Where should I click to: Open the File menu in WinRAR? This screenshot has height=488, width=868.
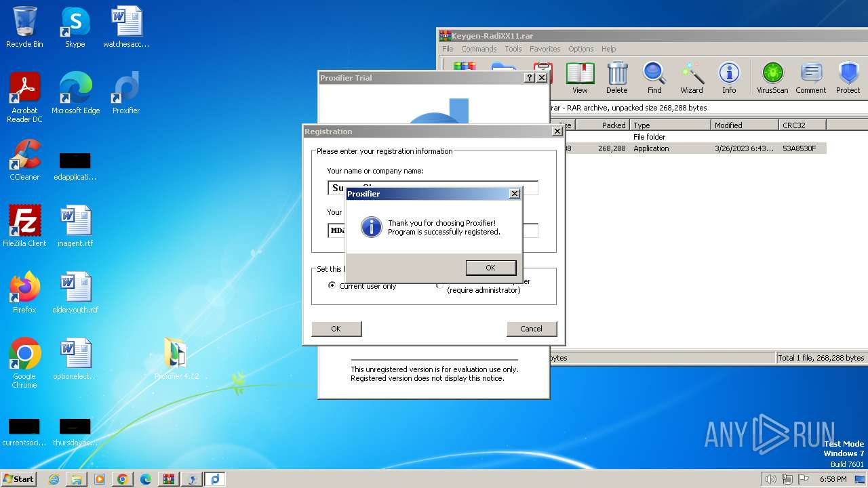pyautogui.click(x=448, y=49)
